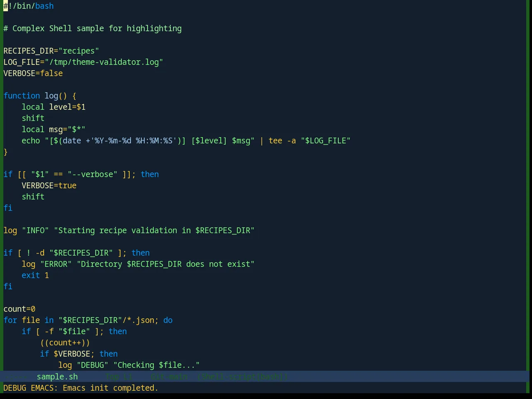
Task: Click the "ERROR" string on the log line
Action: coord(56,264)
